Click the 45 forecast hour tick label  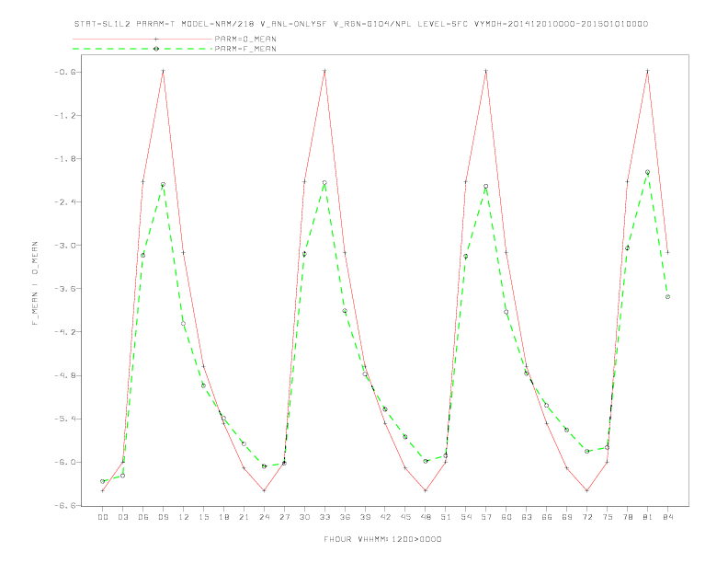(x=405, y=517)
